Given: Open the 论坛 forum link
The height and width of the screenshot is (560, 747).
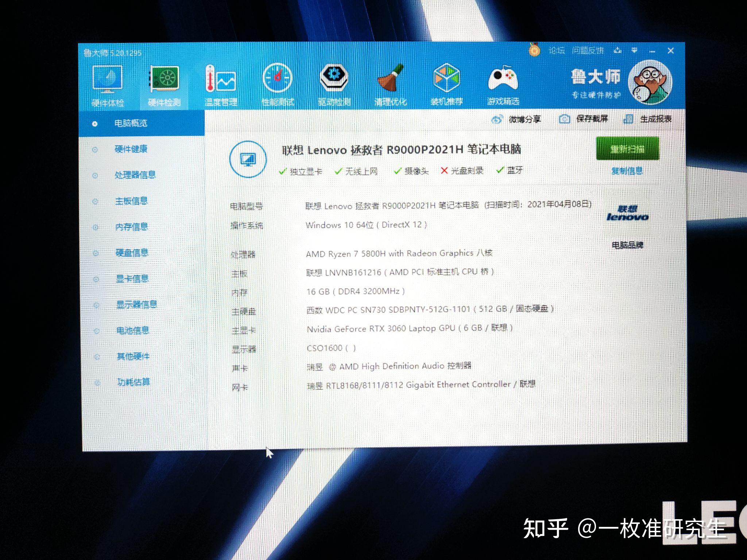Looking at the screenshot, I should (x=557, y=51).
